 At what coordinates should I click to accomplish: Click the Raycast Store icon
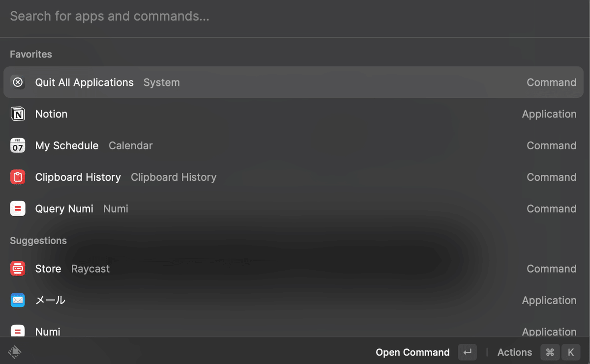(x=18, y=269)
